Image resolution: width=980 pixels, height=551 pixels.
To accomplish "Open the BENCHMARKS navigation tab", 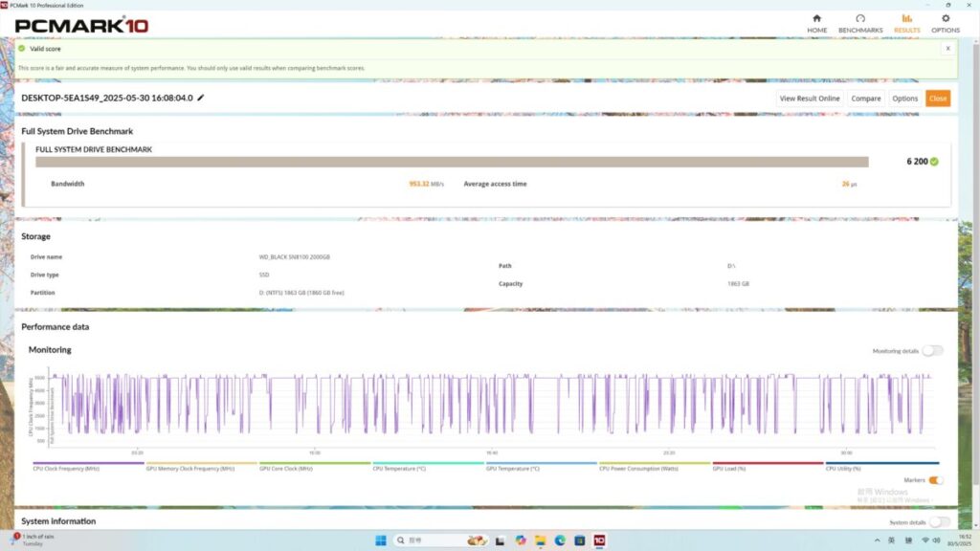I will point(860,24).
